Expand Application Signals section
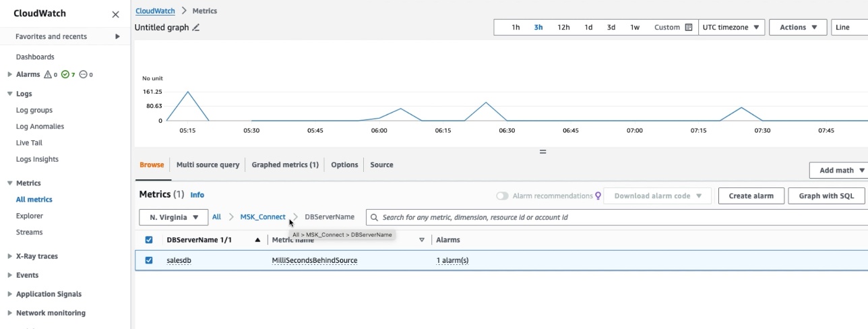Screen dimensions: 868x329 [9, 294]
